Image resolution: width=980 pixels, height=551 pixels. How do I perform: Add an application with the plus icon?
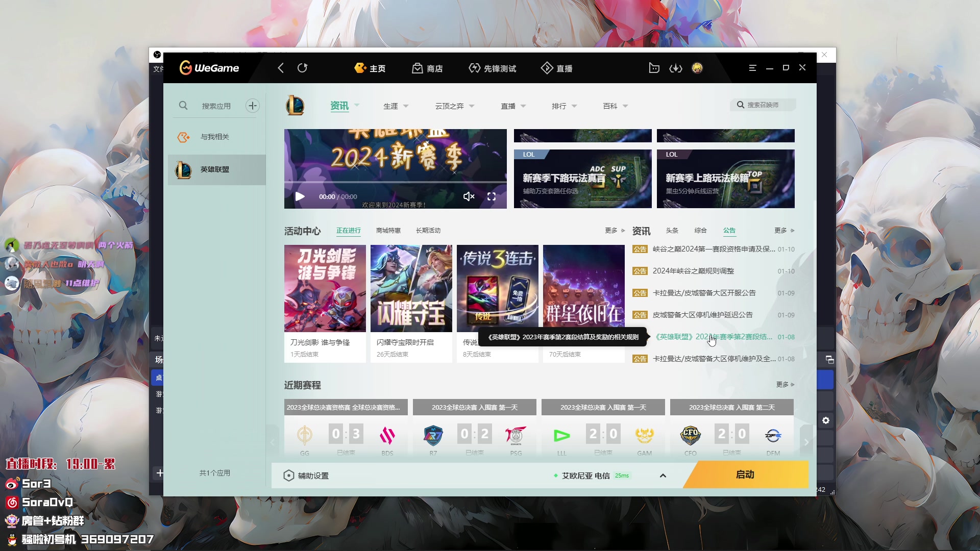253,106
